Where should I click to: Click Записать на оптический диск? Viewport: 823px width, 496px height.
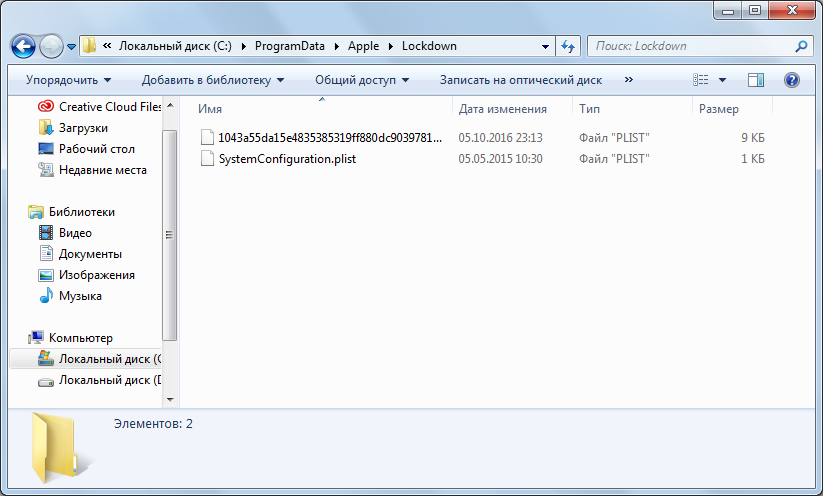pos(520,80)
